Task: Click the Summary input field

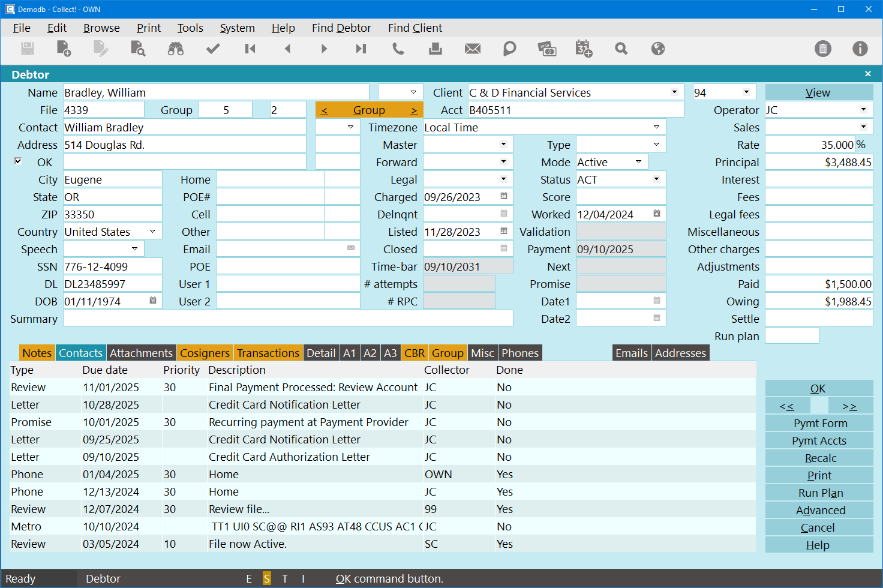Action: (x=288, y=319)
